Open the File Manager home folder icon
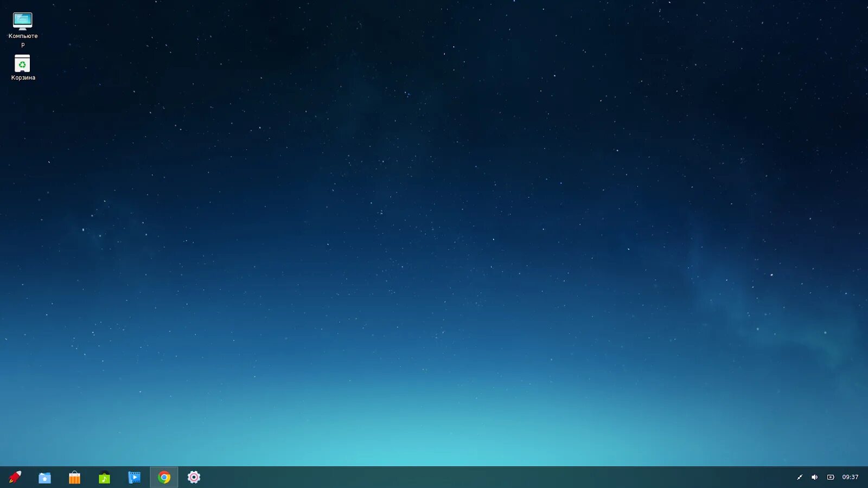Screen dimensions: 868x488 click(x=44, y=477)
